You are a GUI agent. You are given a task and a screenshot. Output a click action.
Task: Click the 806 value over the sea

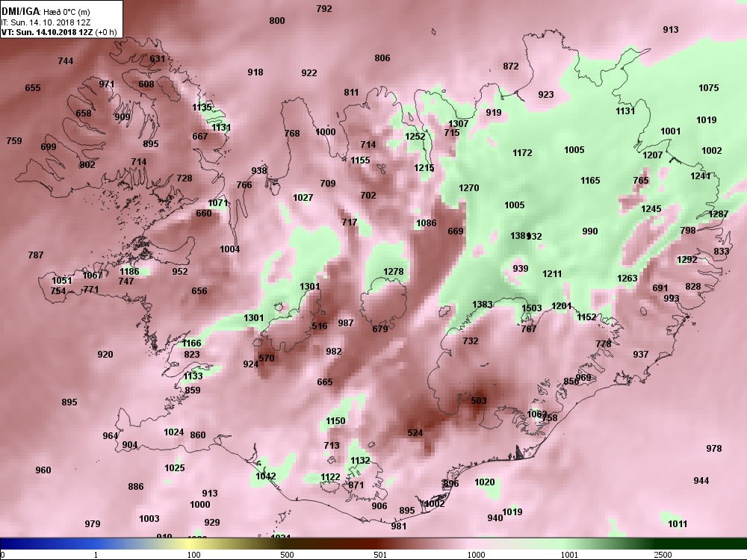(x=382, y=58)
